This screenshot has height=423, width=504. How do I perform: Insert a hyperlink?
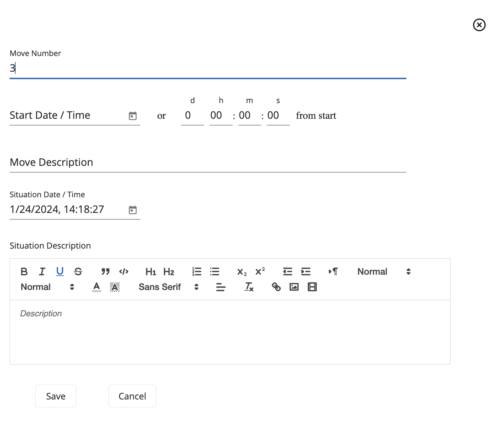[276, 287]
